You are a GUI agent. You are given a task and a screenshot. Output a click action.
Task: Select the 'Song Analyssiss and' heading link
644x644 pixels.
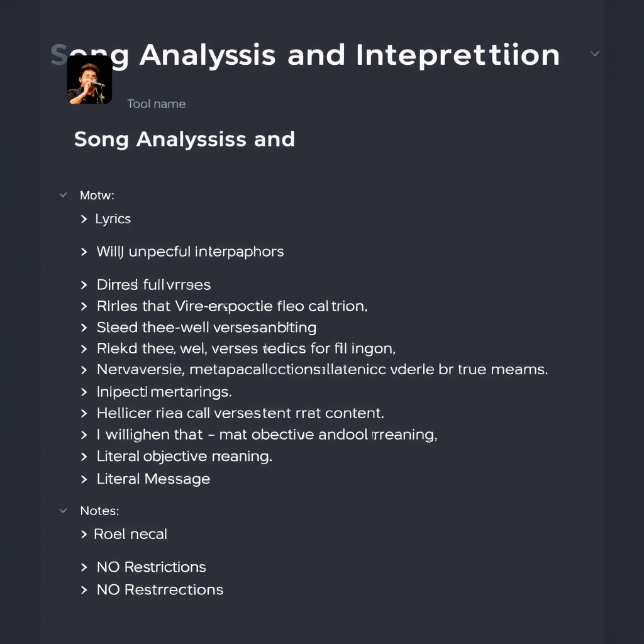[x=185, y=139]
